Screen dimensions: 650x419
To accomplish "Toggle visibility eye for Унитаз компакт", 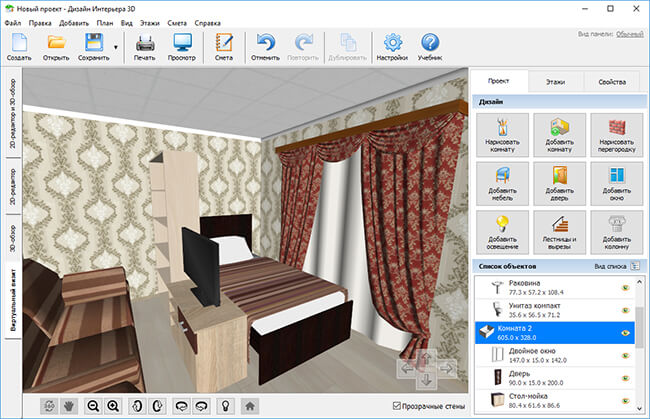I will (x=626, y=310).
